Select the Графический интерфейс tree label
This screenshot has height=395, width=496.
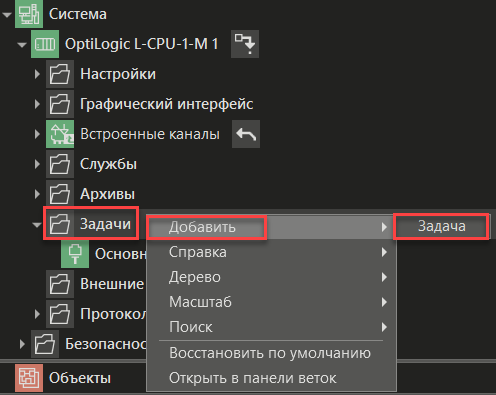[166, 104]
